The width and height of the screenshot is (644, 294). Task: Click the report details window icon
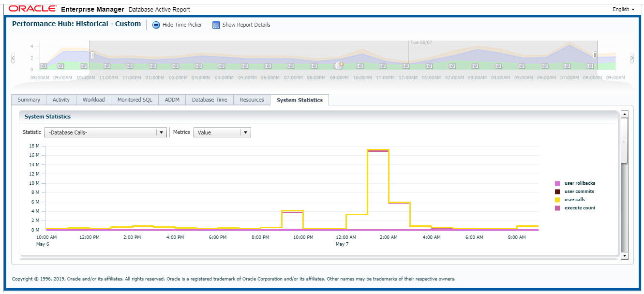coord(216,25)
